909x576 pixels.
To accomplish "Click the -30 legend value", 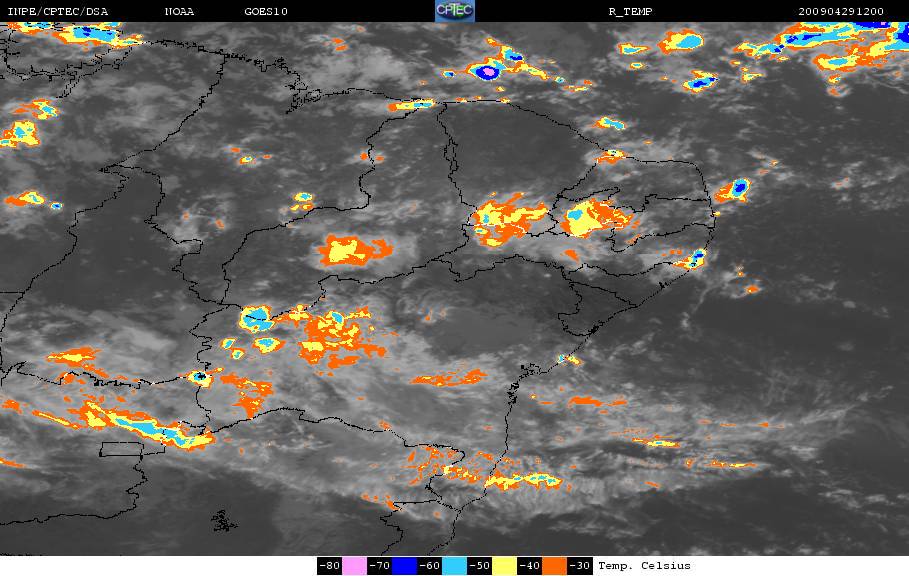I will coord(580,566).
